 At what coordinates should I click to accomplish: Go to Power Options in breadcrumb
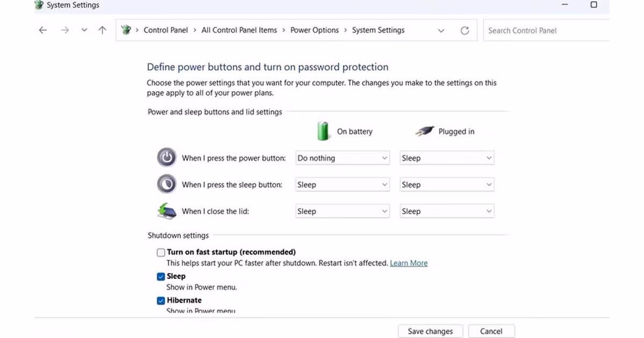pyautogui.click(x=314, y=31)
